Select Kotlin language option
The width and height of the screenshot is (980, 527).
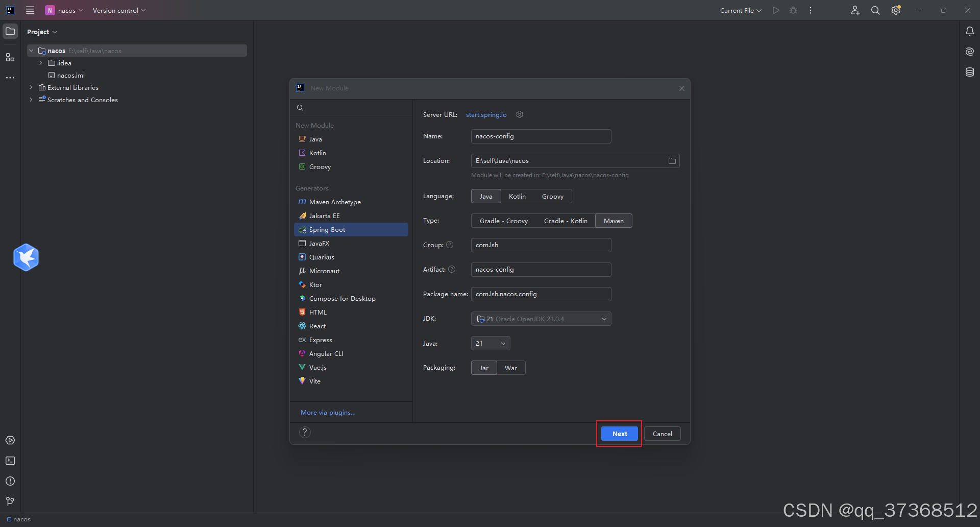tap(517, 197)
